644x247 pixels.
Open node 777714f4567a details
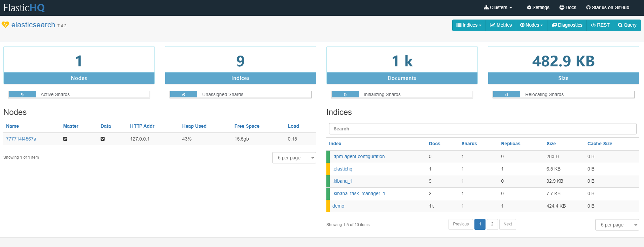point(21,139)
